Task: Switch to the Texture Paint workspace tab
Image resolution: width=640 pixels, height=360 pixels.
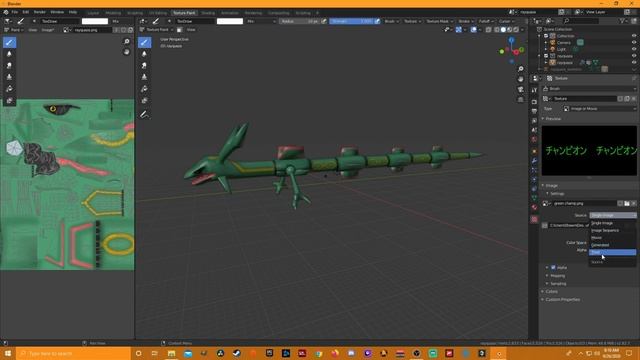Action: (184, 13)
